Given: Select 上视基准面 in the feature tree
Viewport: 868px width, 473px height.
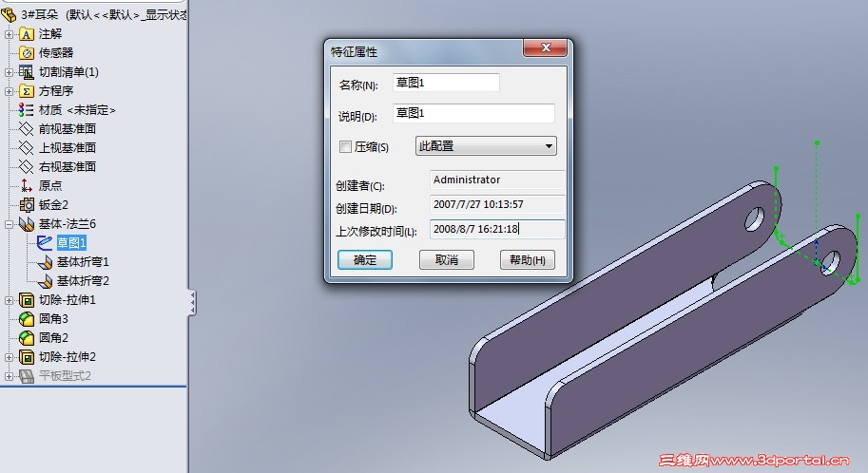Looking at the screenshot, I should tap(67, 148).
